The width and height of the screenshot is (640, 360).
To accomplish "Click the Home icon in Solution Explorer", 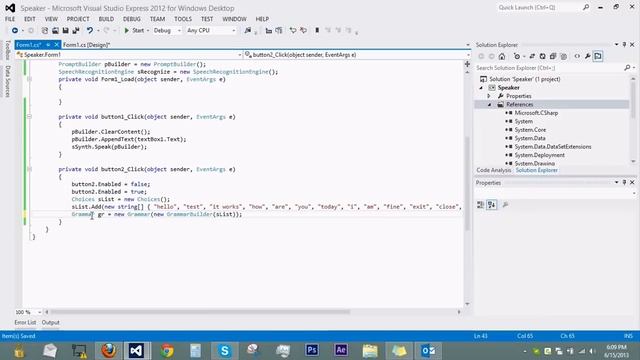I will tap(502, 56).
